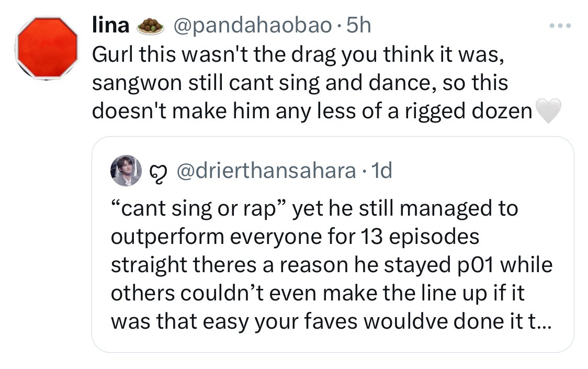The height and width of the screenshot is (369, 588).
Task: Visit the @pandahaobao handle
Action: 252,26
